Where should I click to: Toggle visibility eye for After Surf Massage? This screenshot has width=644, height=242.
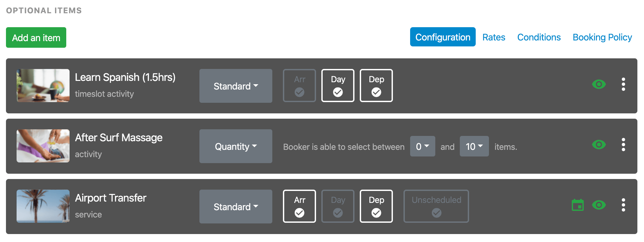tap(599, 145)
